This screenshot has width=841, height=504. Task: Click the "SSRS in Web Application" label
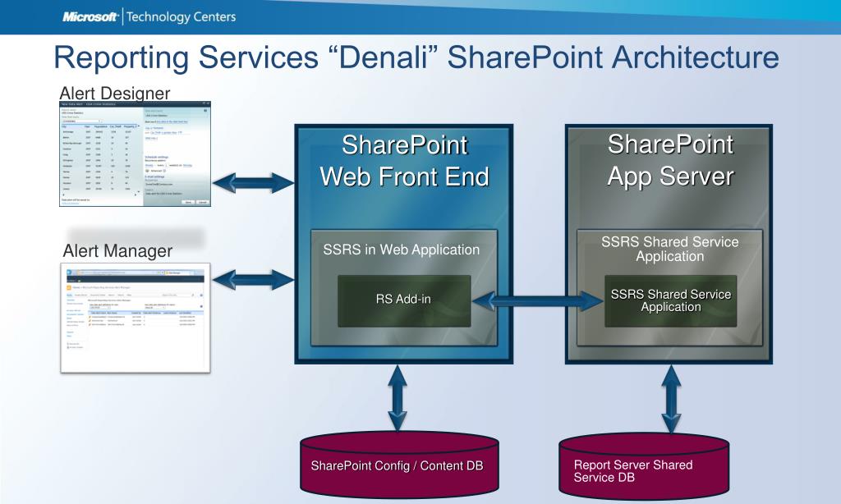coord(401,250)
